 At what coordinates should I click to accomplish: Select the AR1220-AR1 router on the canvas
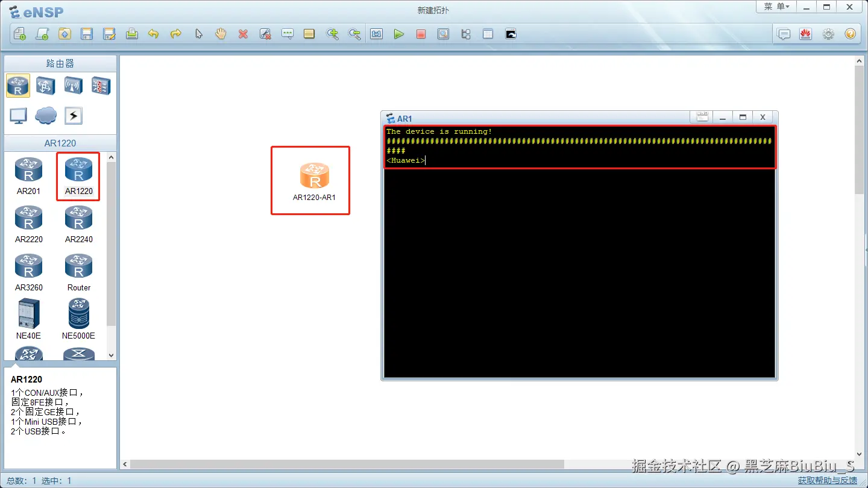[x=314, y=181]
